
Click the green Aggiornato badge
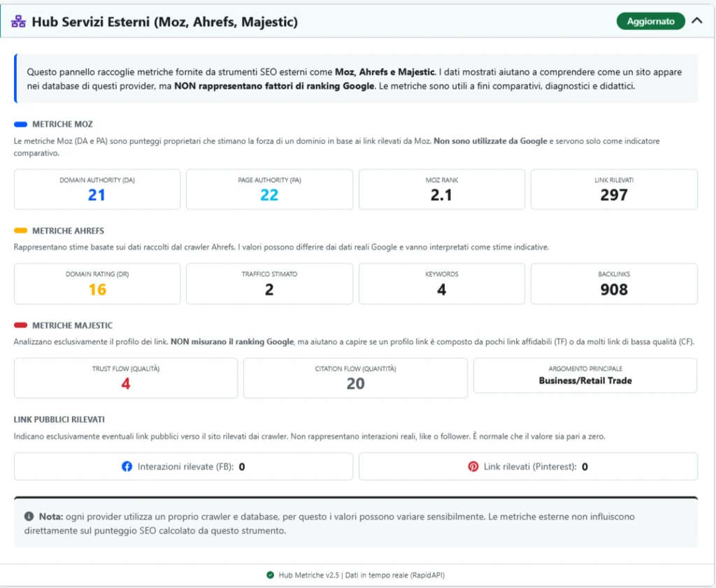tap(650, 21)
